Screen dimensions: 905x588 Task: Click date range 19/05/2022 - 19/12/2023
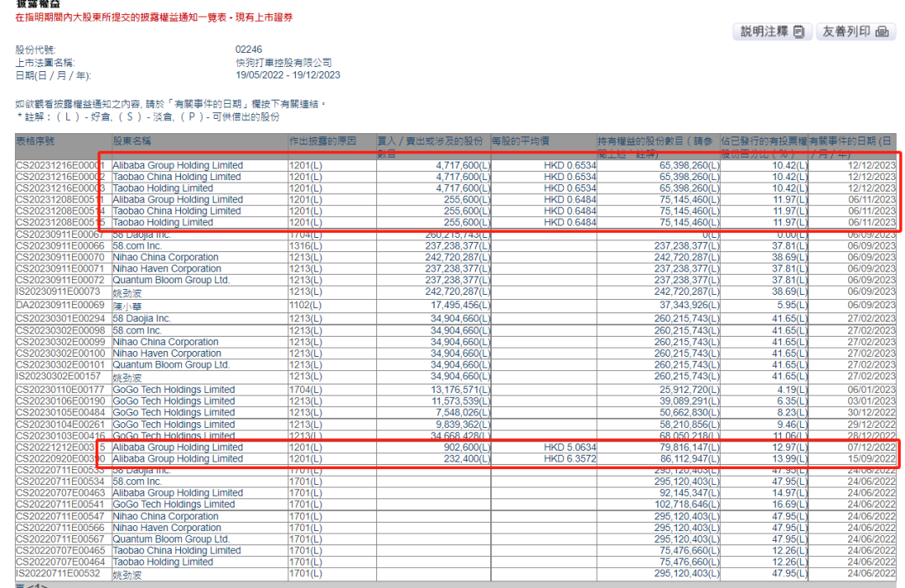[x=288, y=75]
